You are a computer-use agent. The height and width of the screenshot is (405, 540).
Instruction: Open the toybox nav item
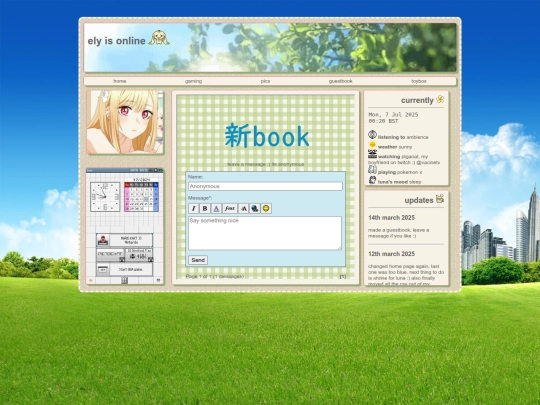pyautogui.click(x=419, y=81)
